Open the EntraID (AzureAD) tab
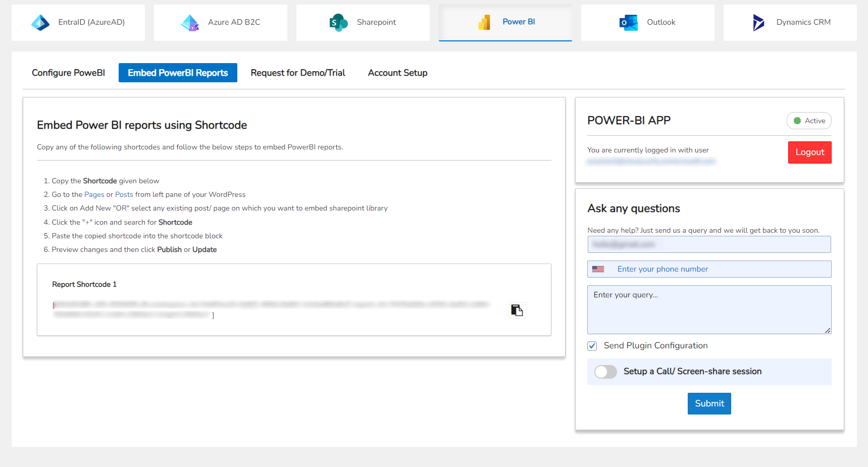This screenshot has height=467, width=868. (x=78, y=23)
